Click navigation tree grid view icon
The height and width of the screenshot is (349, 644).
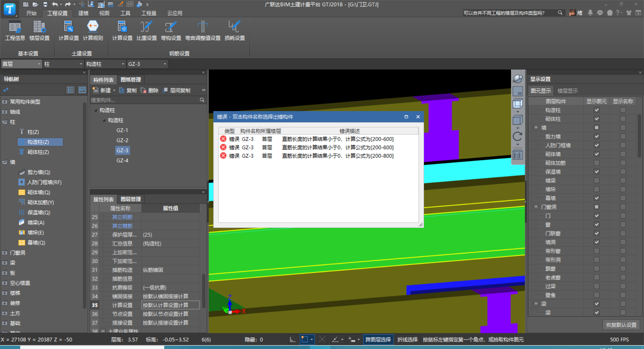pyautogui.click(x=82, y=90)
